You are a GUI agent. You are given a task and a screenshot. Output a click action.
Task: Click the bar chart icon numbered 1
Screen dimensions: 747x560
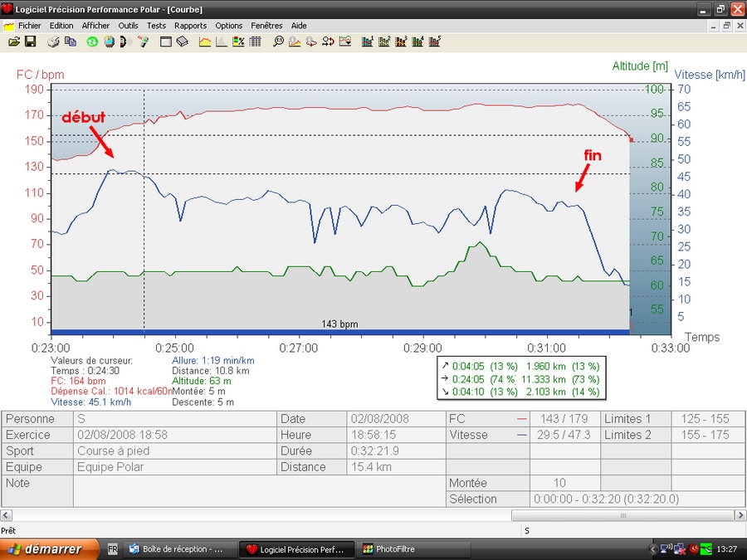(x=366, y=41)
